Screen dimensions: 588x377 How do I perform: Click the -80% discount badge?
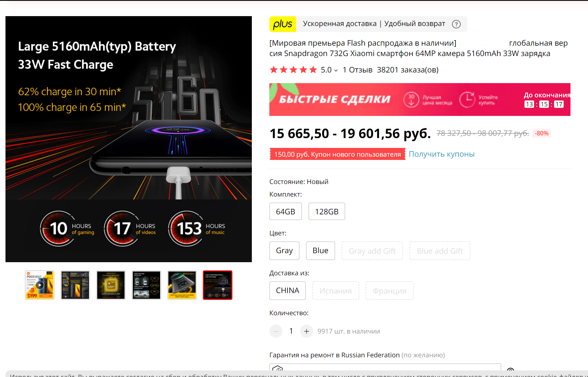pyautogui.click(x=542, y=133)
